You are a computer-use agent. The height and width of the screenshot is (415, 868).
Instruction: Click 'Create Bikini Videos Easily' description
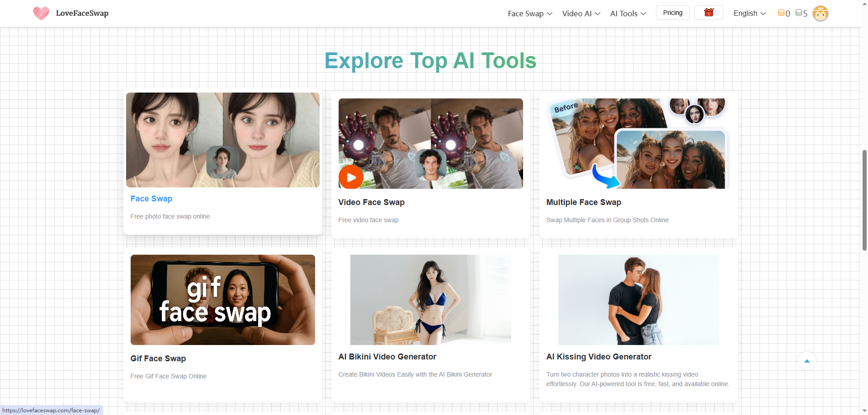tap(415, 374)
